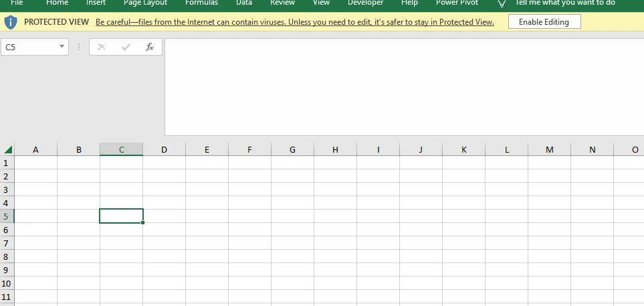Image resolution: width=644 pixels, height=306 pixels.
Task: Click the Enable Editing button
Action: click(544, 22)
